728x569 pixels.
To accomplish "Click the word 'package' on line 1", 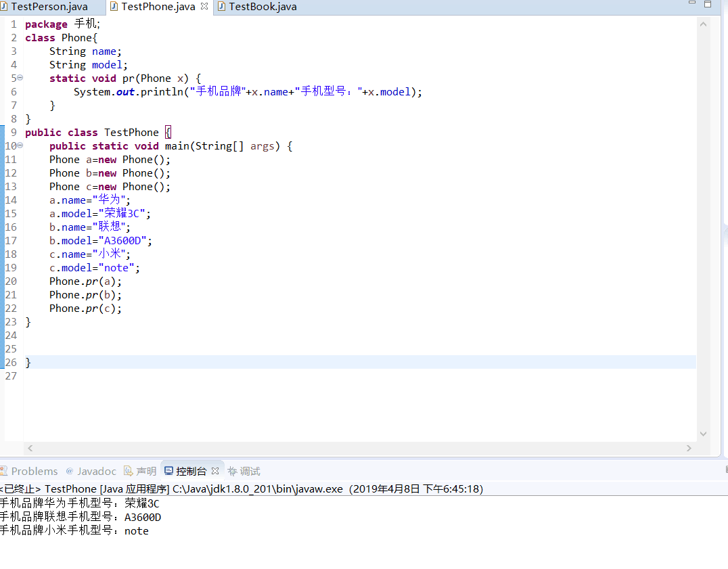I will click(x=46, y=24).
